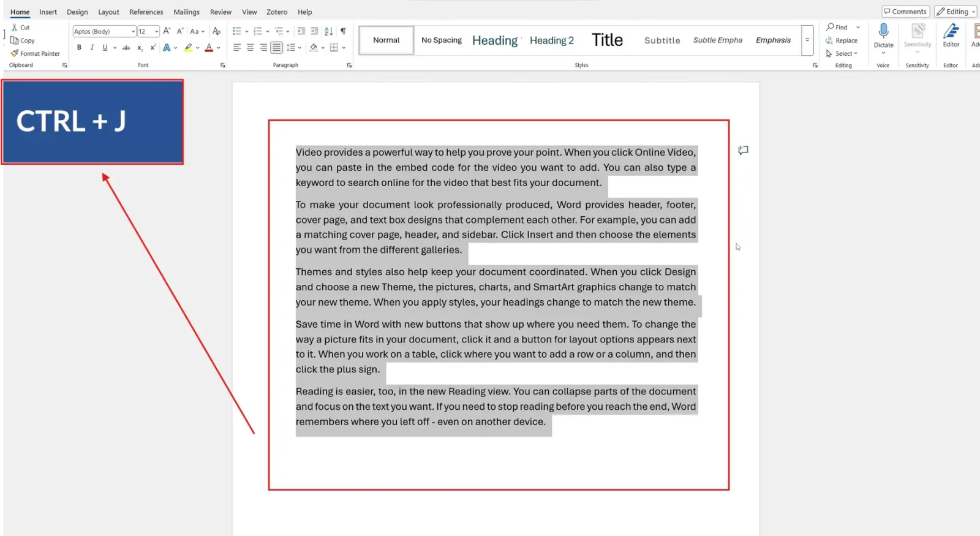Open the Comments button
Viewport: 980px width, 536px height.
(905, 12)
